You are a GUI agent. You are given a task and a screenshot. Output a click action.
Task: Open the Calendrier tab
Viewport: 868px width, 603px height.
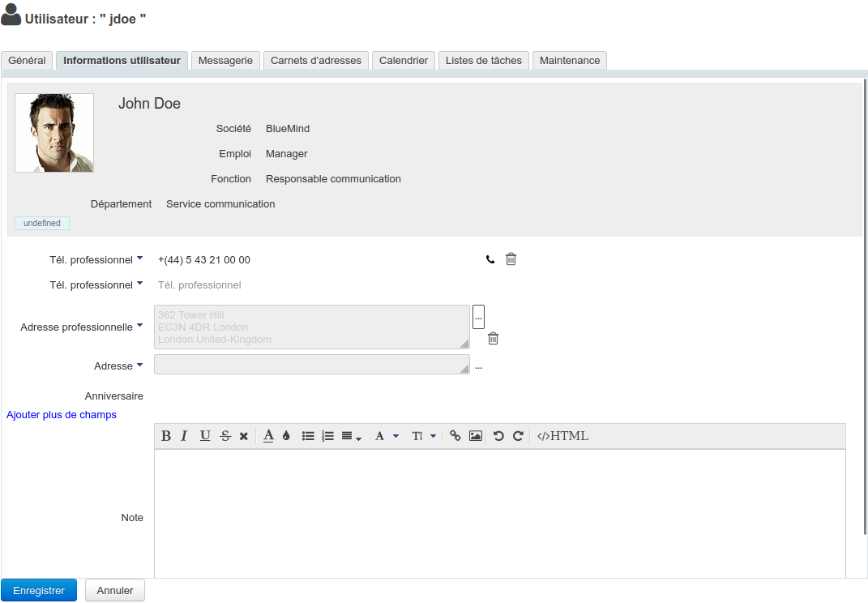click(404, 61)
